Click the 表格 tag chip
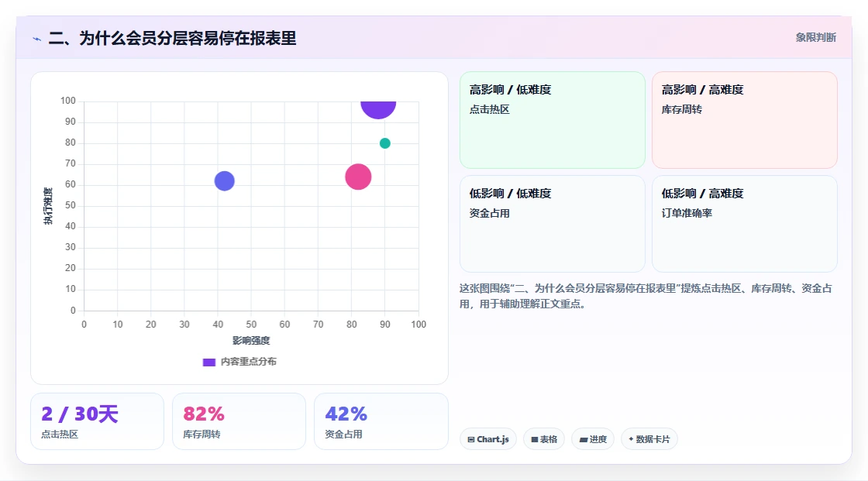This screenshot has width=868, height=481. 544,439
